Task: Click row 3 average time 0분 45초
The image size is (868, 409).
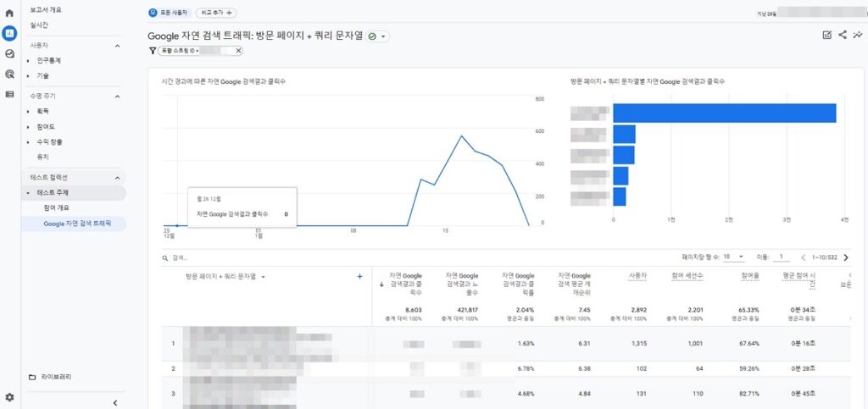Action: click(804, 394)
